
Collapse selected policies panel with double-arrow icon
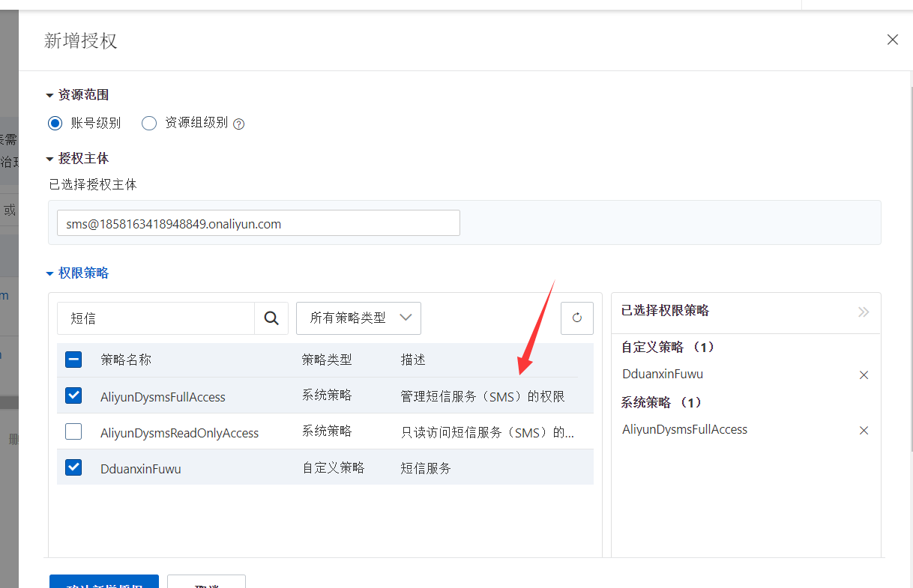point(864,312)
